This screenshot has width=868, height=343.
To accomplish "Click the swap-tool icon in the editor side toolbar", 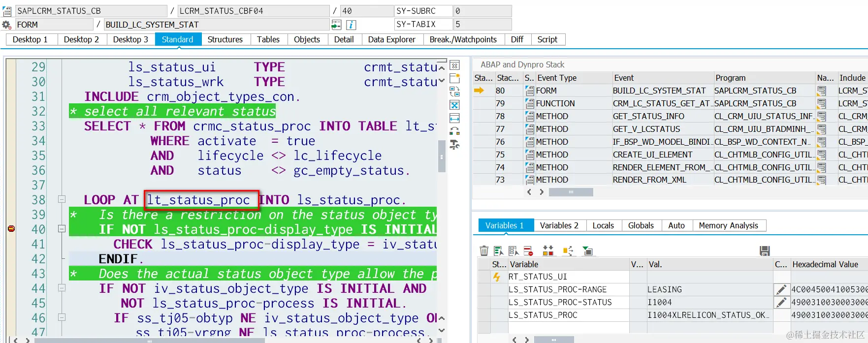I will click(454, 92).
